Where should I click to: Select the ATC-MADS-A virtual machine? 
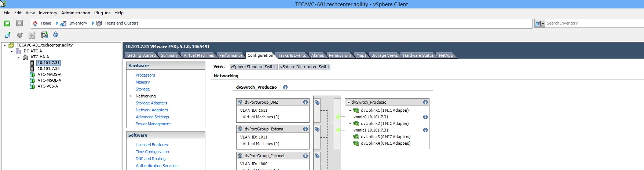(49, 74)
